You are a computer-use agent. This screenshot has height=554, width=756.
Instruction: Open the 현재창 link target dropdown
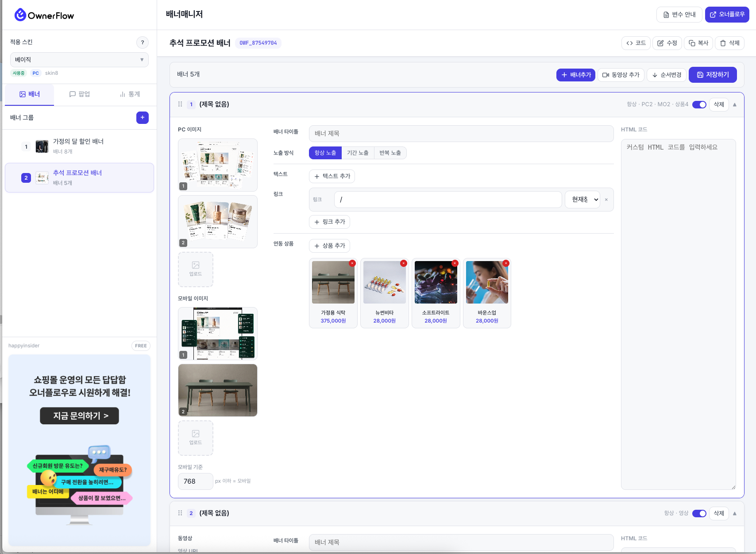[582, 200]
